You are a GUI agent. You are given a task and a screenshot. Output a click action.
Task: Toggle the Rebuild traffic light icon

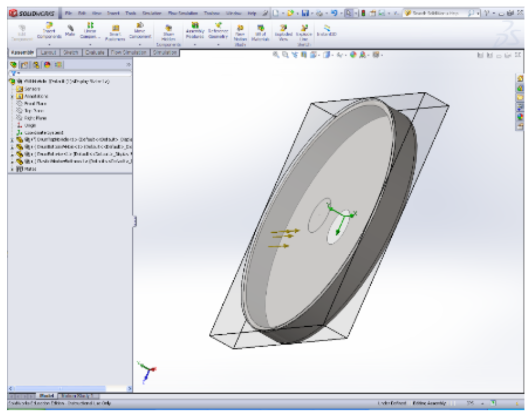point(363,13)
